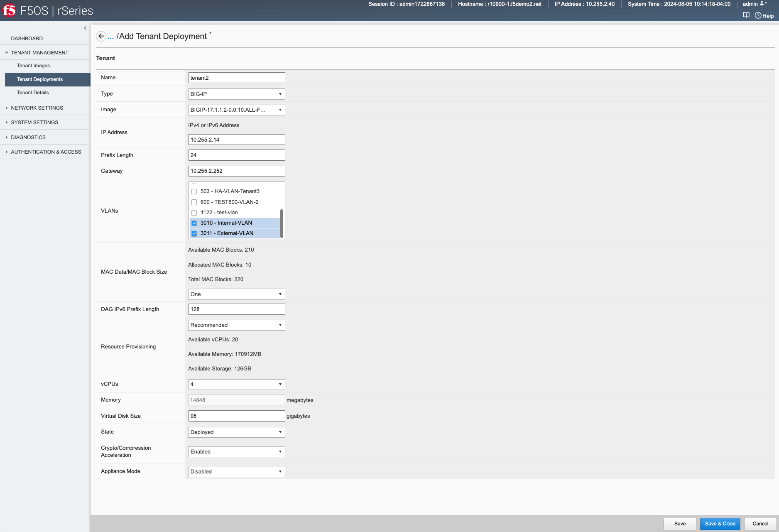Image resolution: width=779 pixels, height=532 pixels.
Task: Go back with the arrow icon
Action: click(x=101, y=36)
